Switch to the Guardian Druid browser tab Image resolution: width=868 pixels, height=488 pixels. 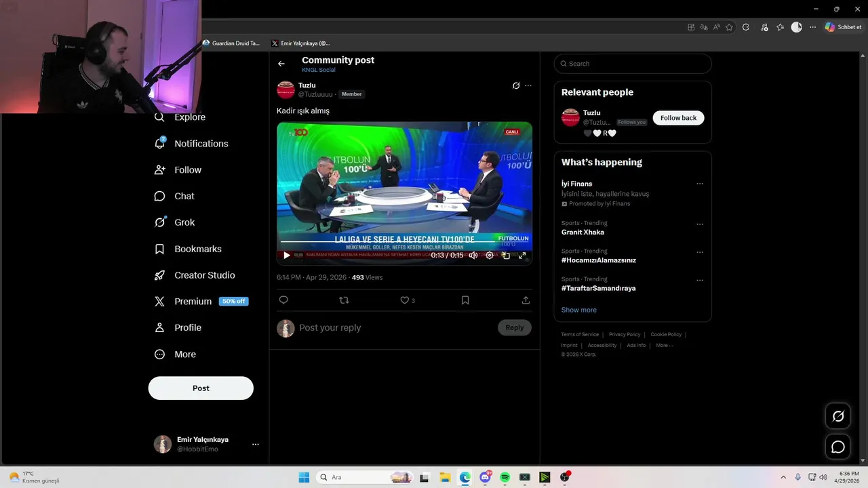pyautogui.click(x=232, y=43)
